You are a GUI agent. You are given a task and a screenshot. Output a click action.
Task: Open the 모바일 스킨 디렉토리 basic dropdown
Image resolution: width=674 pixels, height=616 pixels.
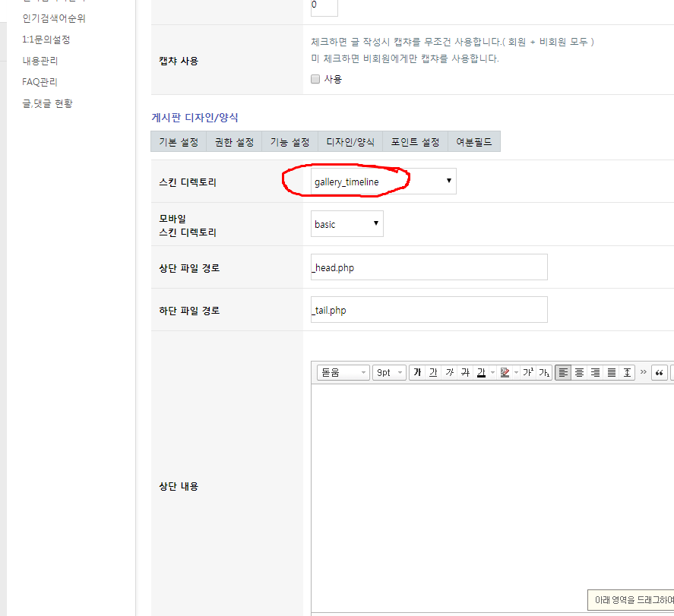point(347,224)
